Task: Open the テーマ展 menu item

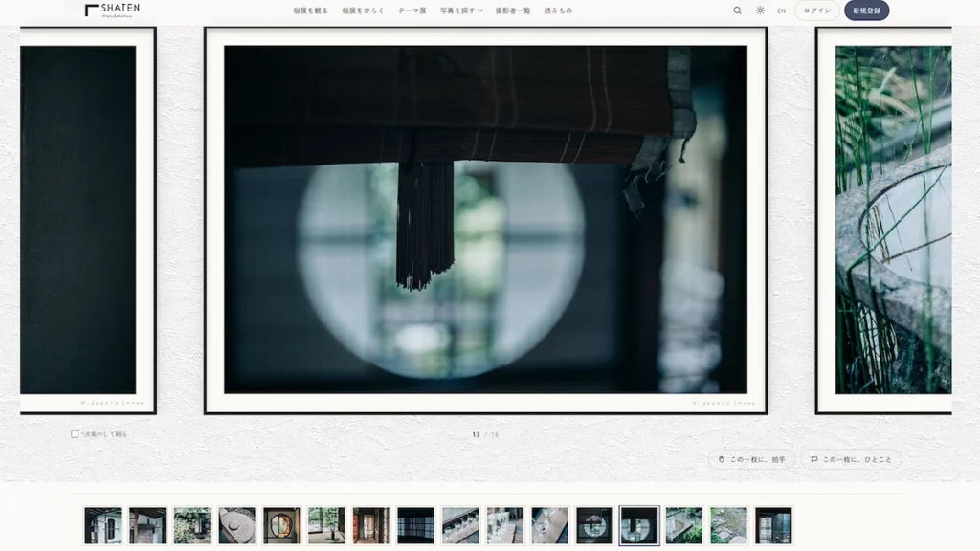Action: pos(412,11)
